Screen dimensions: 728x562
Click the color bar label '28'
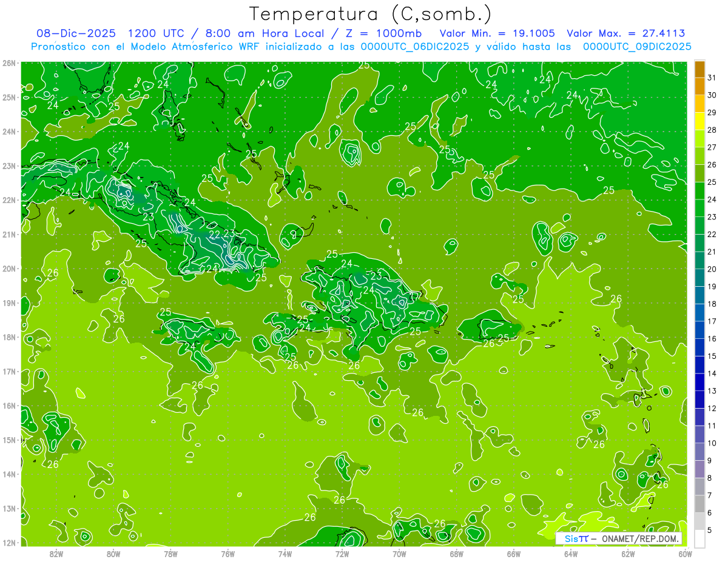click(x=712, y=130)
